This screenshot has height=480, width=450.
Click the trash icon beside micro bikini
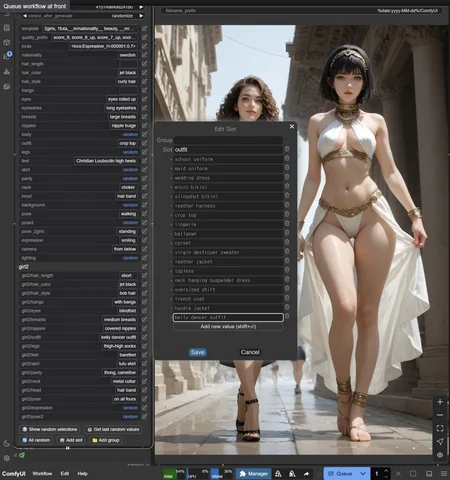tap(287, 187)
